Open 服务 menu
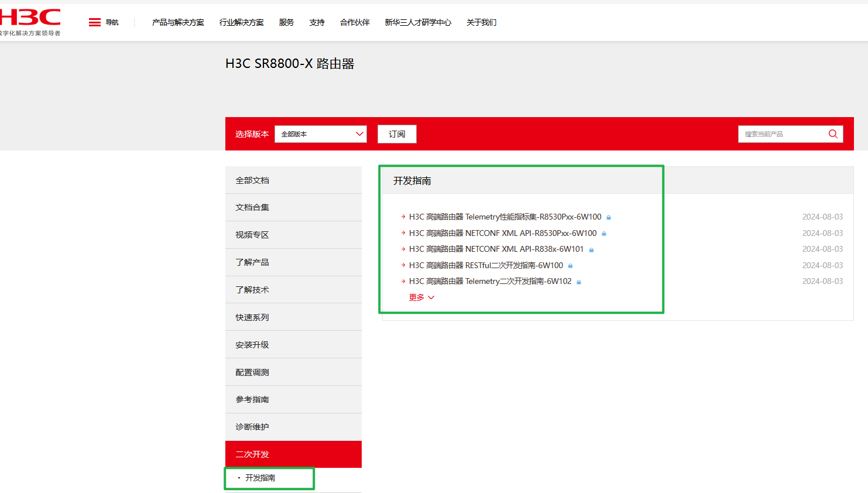This screenshot has width=868, height=493. pyautogui.click(x=287, y=22)
